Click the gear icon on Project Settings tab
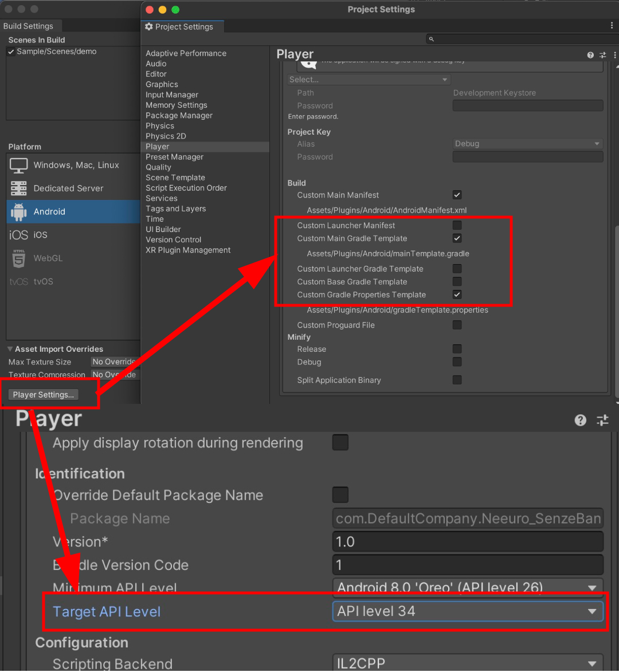This screenshot has height=672, width=619. pyautogui.click(x=148, y=26)
